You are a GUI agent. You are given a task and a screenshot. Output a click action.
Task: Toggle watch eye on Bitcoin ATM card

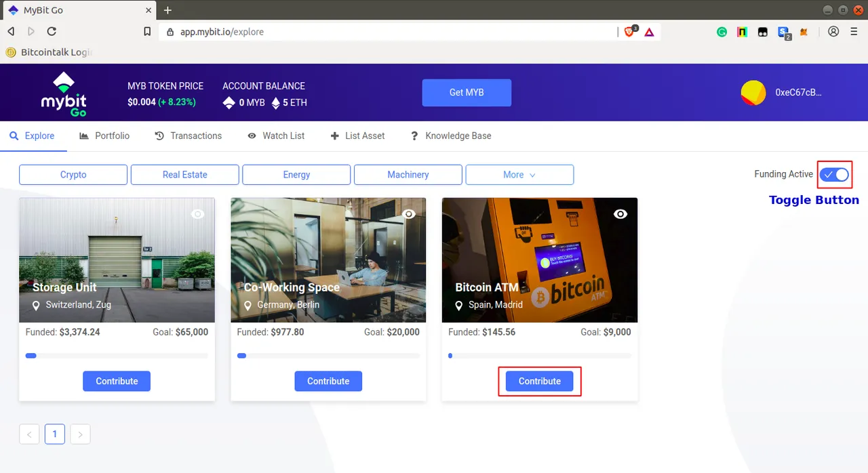click(620, 214)
